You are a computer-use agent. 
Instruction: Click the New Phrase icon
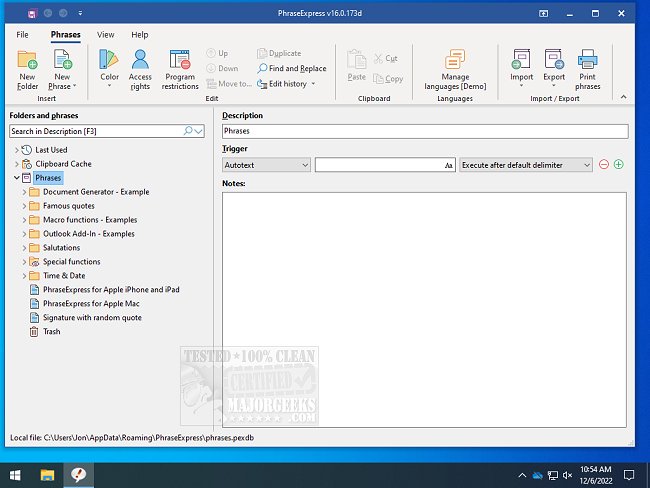[62, 60]
